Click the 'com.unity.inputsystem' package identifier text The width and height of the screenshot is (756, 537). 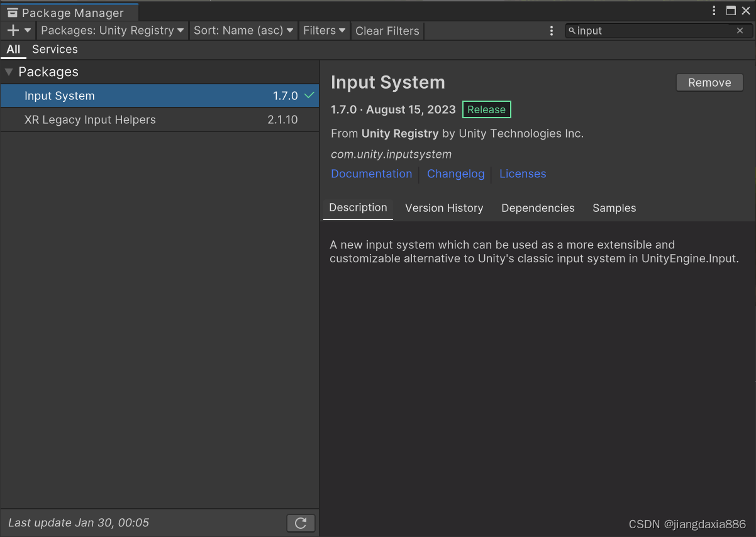(x=391, y=154)
